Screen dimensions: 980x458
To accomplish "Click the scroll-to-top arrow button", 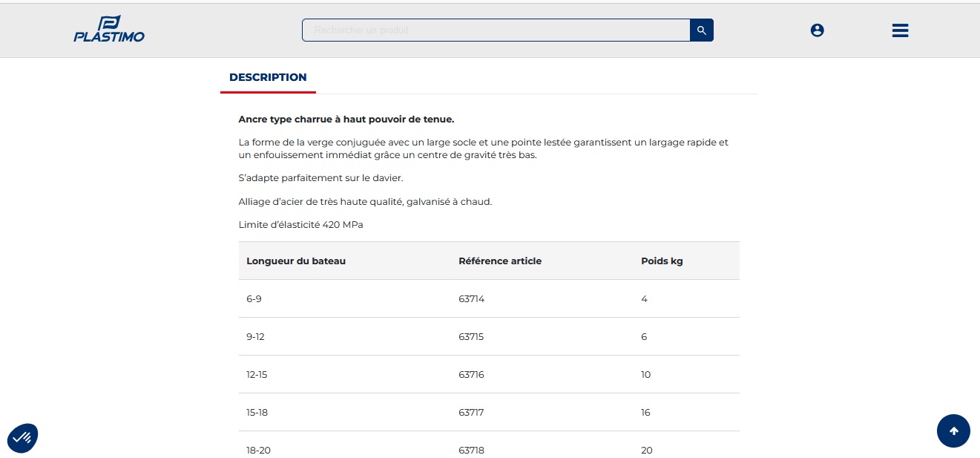I will point(953,431).
